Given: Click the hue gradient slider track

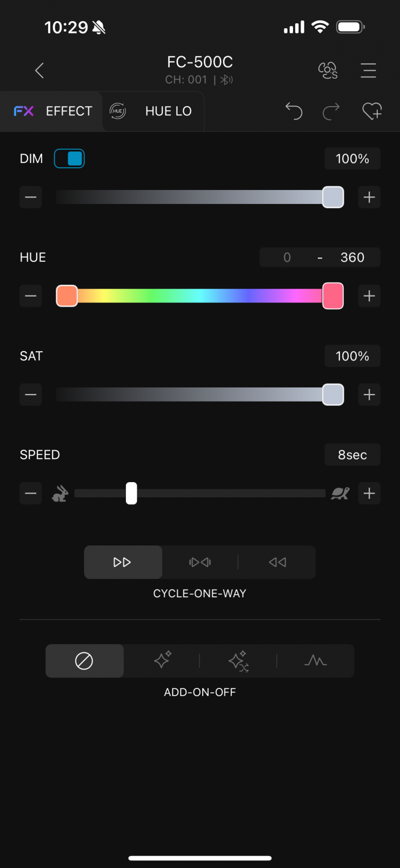Looking at the screenshot, I should pos(200,296).
